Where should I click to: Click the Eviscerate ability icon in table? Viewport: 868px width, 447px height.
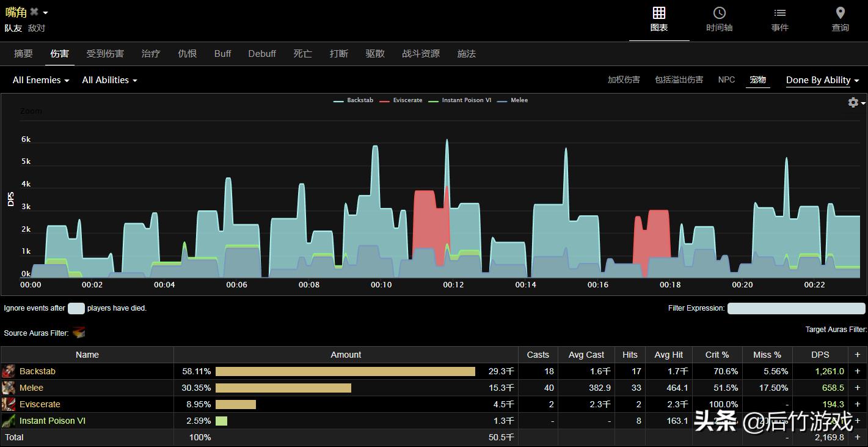[9, 404]
